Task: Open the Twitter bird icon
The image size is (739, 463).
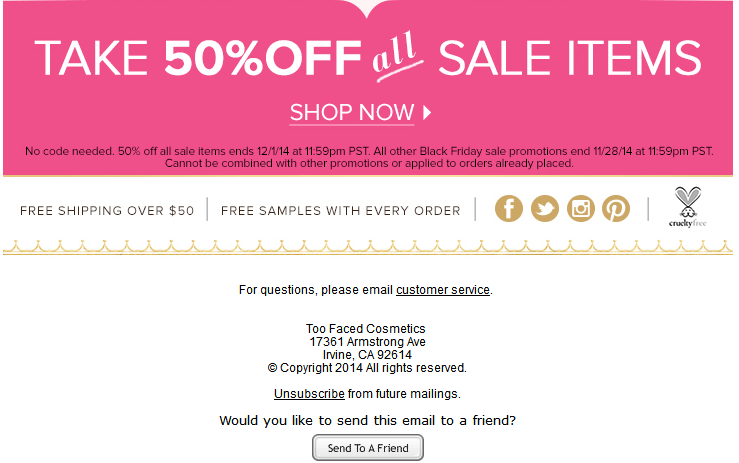Action: [x=545, y=208]
